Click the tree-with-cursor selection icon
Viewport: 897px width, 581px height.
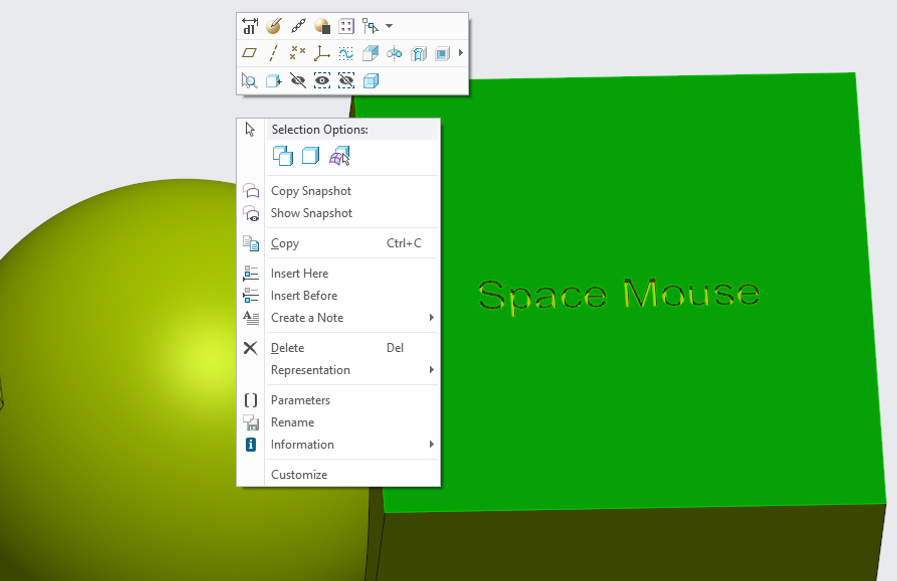pos(370,26)
